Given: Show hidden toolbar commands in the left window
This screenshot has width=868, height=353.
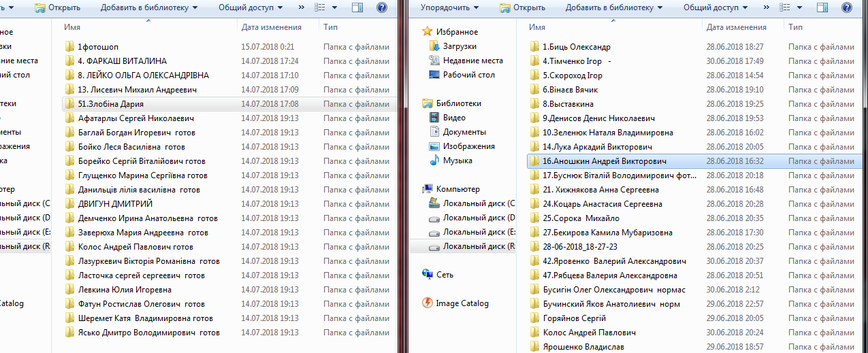Looking at the screenshot, I should point(300,7).
